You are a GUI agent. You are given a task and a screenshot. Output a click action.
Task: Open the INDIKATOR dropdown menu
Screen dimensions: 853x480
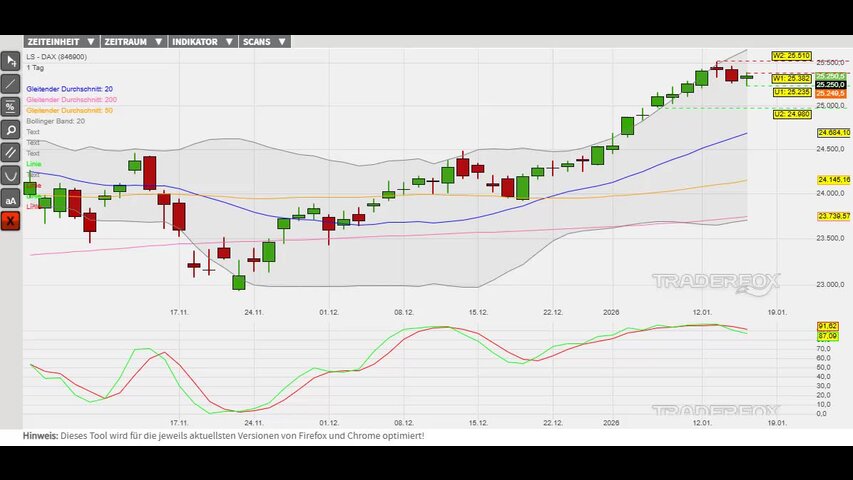coord(203,42)
